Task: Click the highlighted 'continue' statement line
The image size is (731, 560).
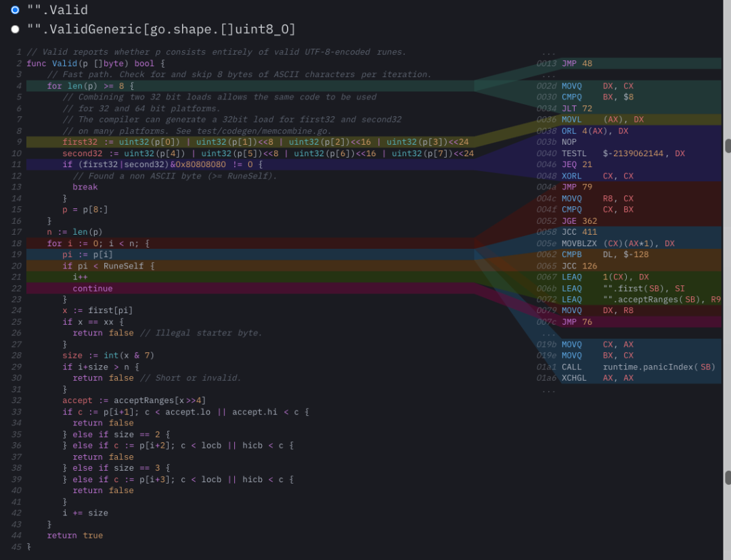Action: tap(93, 288)
